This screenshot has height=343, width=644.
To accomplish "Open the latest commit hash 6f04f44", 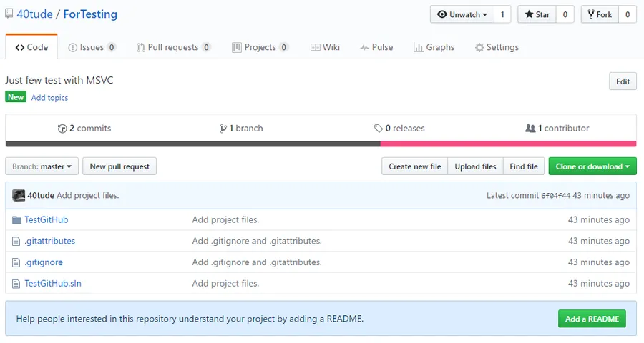I will click(555, 196).
